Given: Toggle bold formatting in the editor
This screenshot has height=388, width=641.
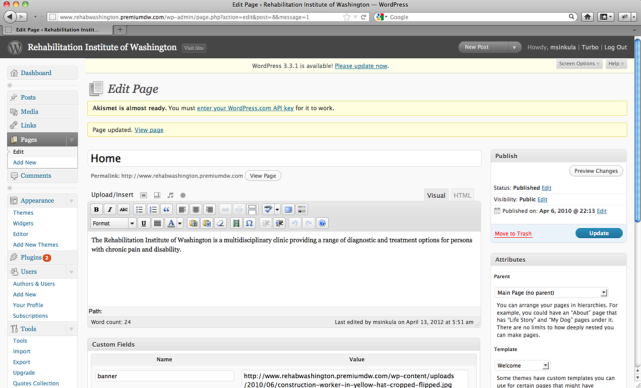Looking at the screenshot, I should (96, 209).
